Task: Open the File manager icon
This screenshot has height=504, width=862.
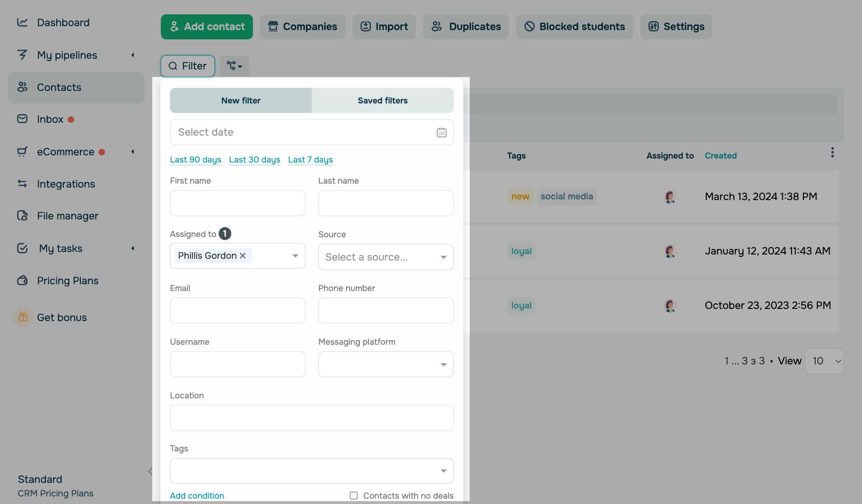Action: click(22, 215)
